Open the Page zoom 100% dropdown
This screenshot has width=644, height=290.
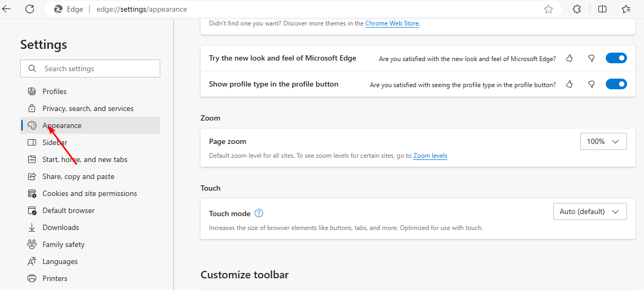click(604, 141)
